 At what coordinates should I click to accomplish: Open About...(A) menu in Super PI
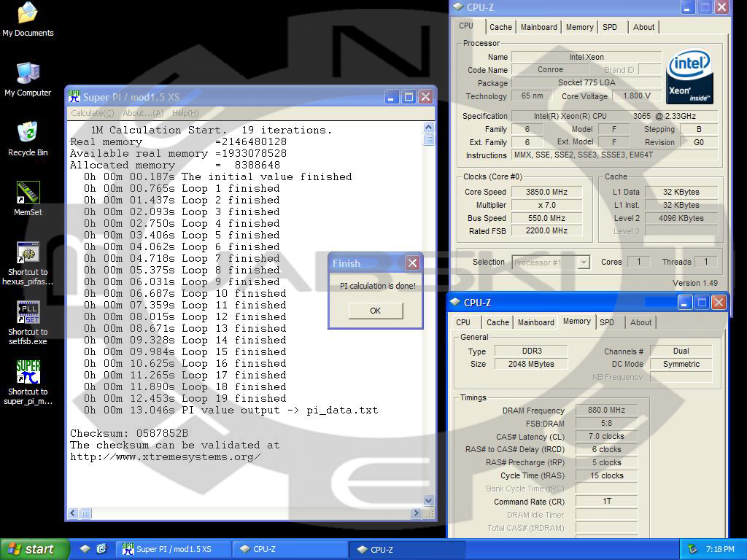coord(143,113)
